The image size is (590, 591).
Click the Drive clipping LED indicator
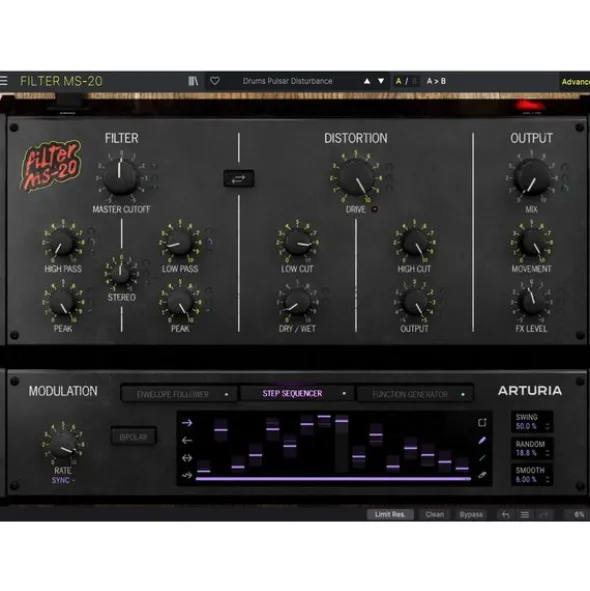tap(374, 209)
